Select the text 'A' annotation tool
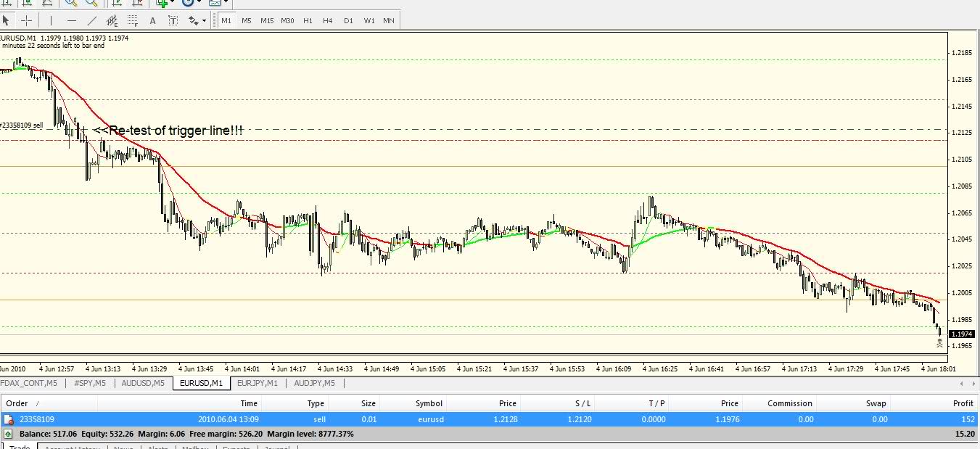 pyautogui.click(x=153, y=20)
